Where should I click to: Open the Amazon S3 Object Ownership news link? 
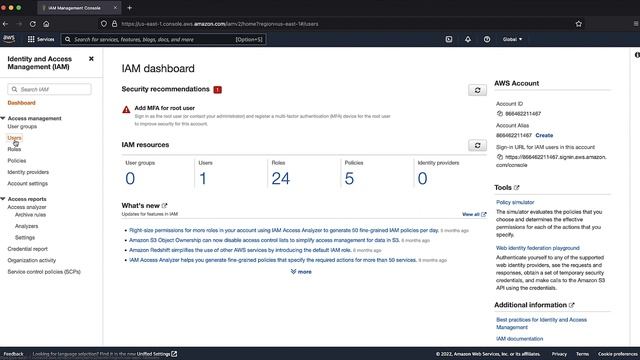[264, 240]
